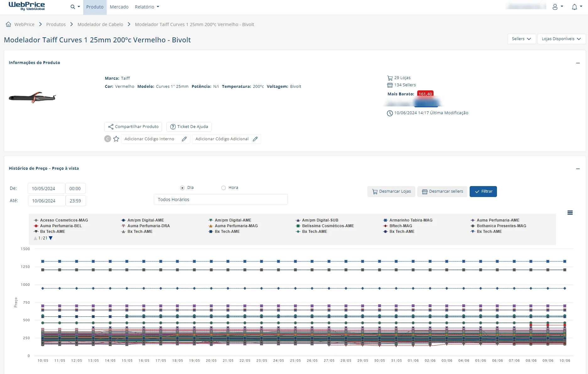Image resolution: width=588 pixels, height=374 pixels.
Task: Open the Produto tab
Action: (95, 7)
